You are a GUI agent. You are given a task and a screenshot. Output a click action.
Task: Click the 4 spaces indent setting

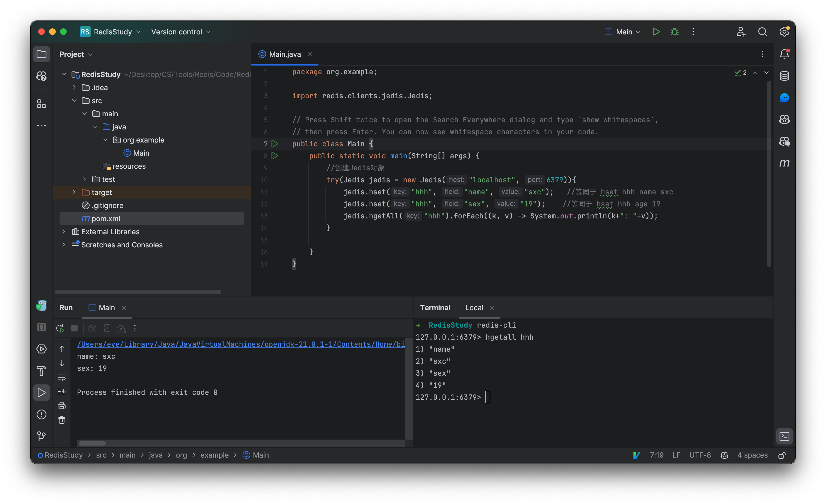752,455
